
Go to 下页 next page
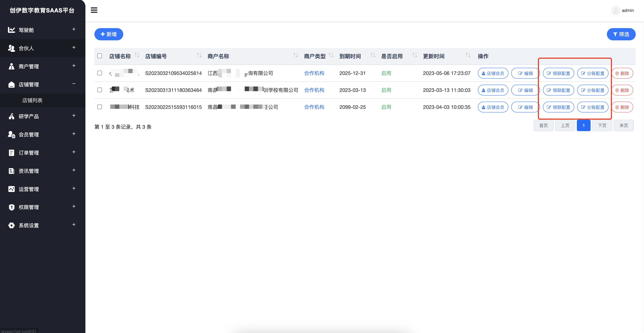[x=602, y=125]
